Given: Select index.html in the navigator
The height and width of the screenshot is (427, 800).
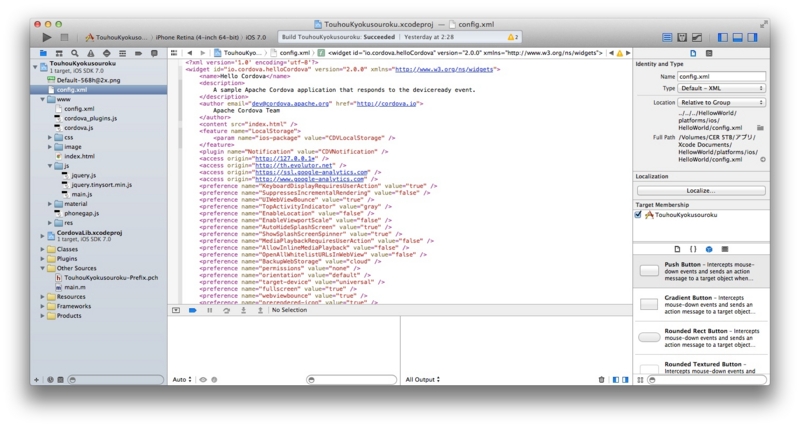Looking at the screenshot, I should tap(79, 157).
